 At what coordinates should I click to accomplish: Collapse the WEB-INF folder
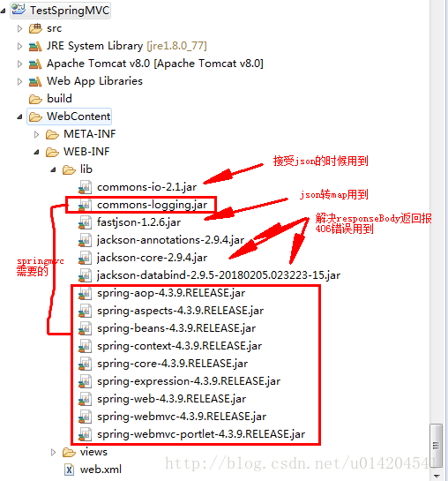coord(36,152)
